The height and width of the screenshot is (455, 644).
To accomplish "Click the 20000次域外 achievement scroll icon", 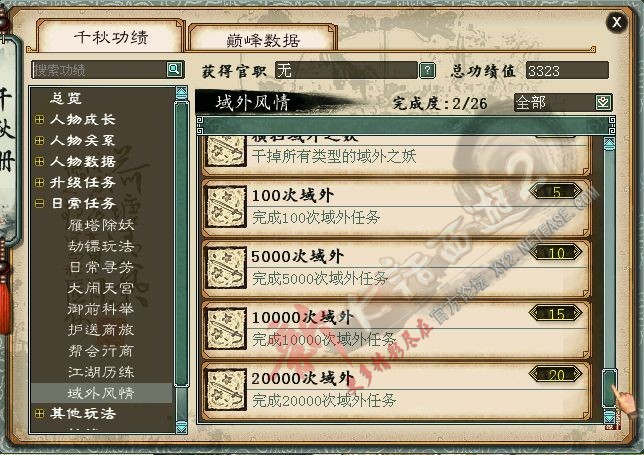I will click(x=225, y=389).
